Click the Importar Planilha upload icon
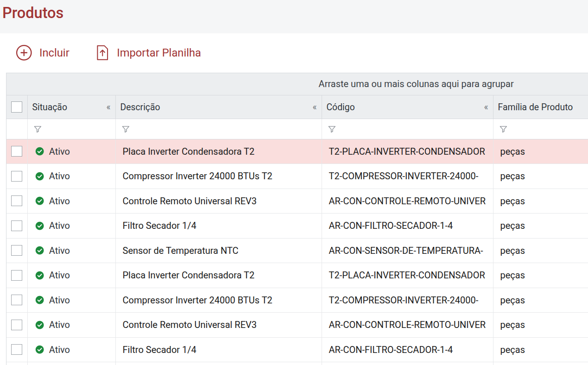 pos(102,53)
